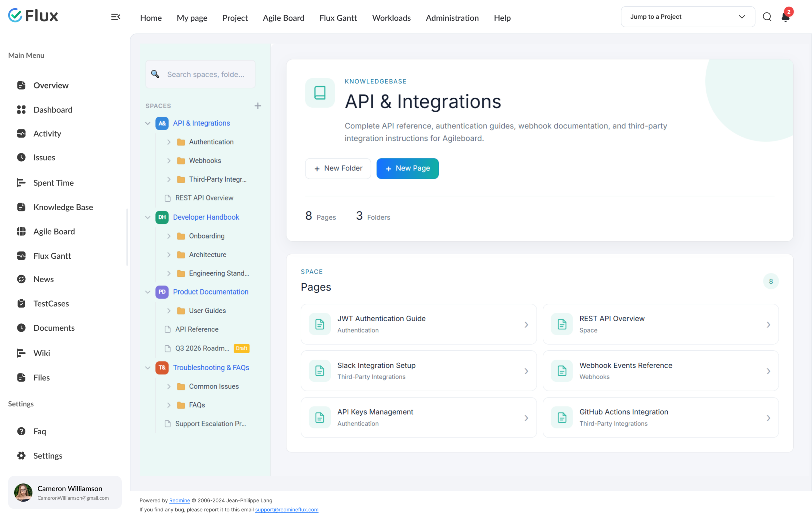The width and height of the screenshot is (812, 519).
Task: Click the Search spaces input field
Action: tap(200, 74)
